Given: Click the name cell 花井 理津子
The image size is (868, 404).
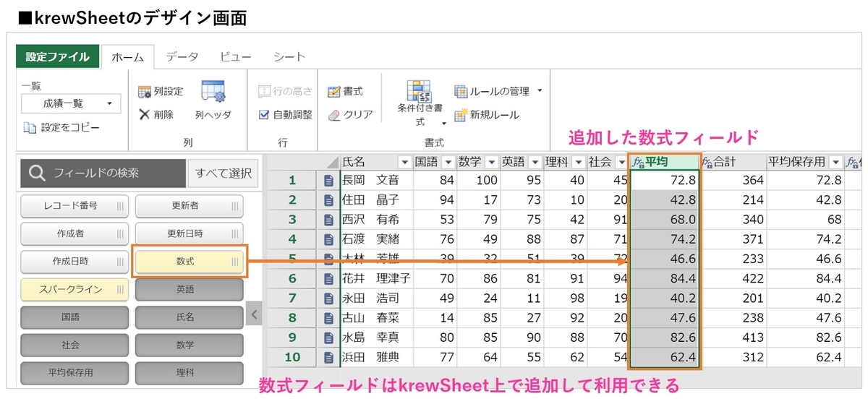Looking at the screenshot, I should [x=376, y=278].
